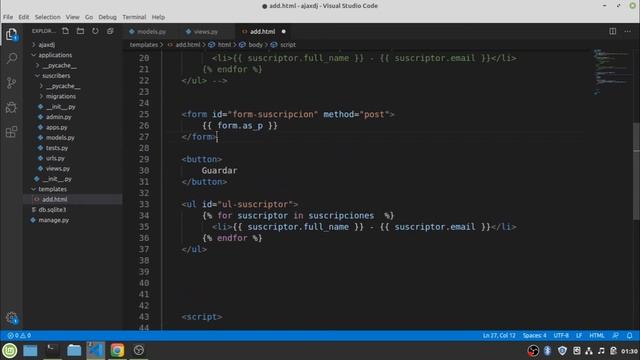Click Collapse Folders in Explorer icon
The height and width of the screenshot is (360, 640).
coord(110,31)
